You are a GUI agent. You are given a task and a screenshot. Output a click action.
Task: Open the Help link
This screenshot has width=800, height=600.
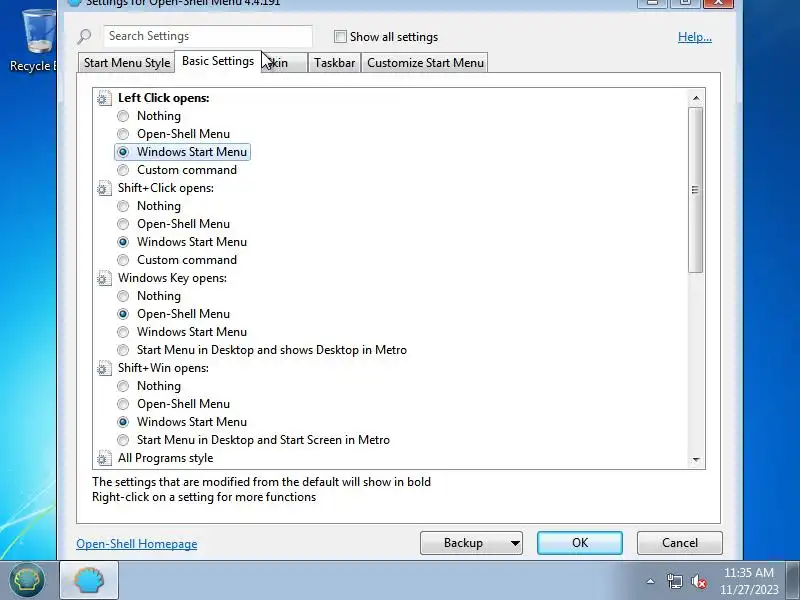point(694,37)
